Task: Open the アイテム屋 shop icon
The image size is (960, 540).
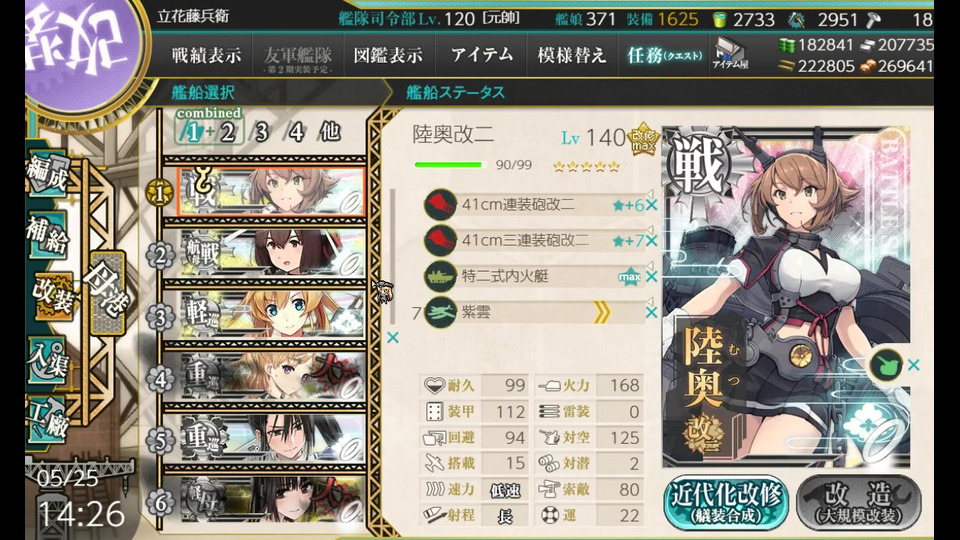Action: (x=730, y=54)
